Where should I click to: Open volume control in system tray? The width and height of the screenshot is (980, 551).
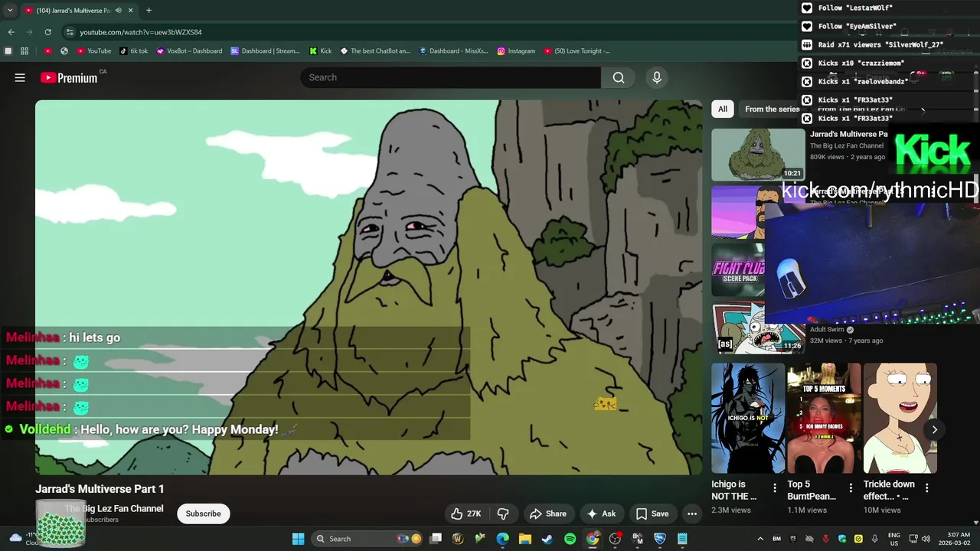pyautogui.click(x=926, y=539)
